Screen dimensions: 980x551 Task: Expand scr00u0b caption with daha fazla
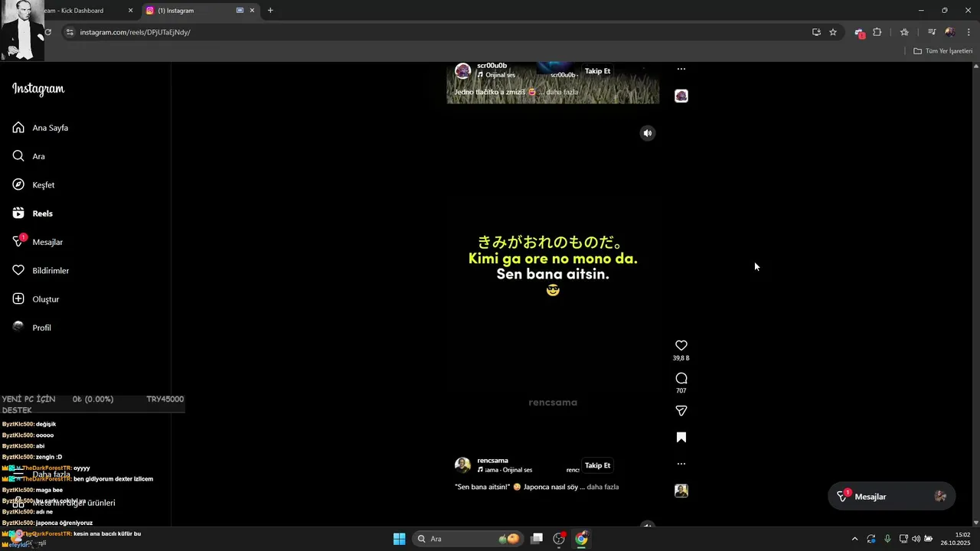[x=562, y=92]
